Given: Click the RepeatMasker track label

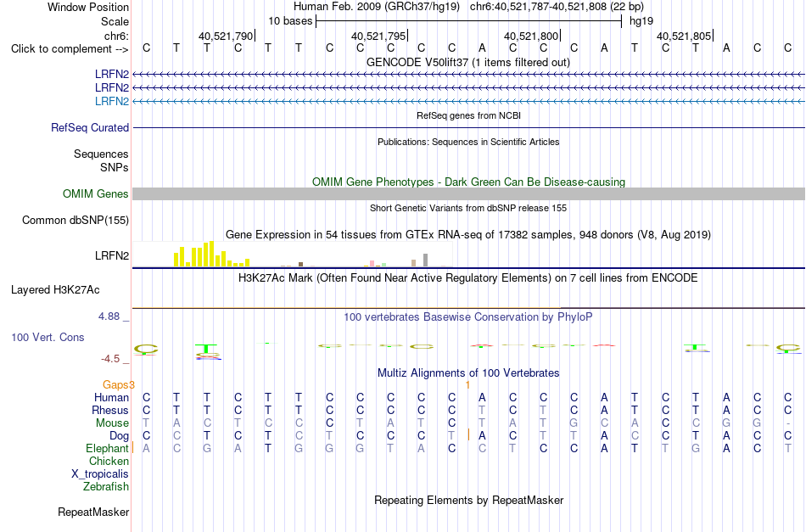Looking at the screenshot, I should [x=93, y=512].
